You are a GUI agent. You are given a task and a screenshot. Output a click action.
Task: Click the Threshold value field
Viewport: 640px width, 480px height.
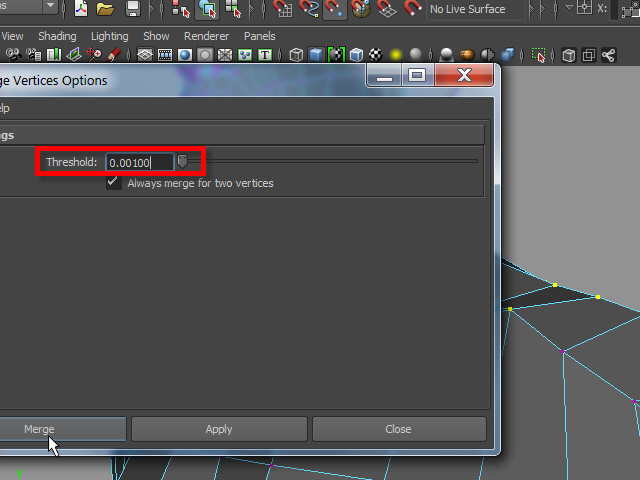tap(140, 162)
